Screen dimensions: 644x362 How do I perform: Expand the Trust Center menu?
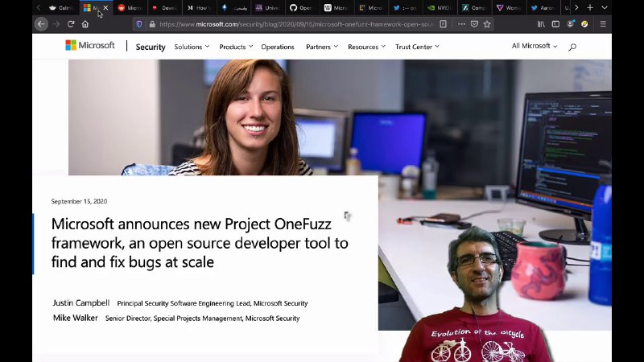click(417, 47)
